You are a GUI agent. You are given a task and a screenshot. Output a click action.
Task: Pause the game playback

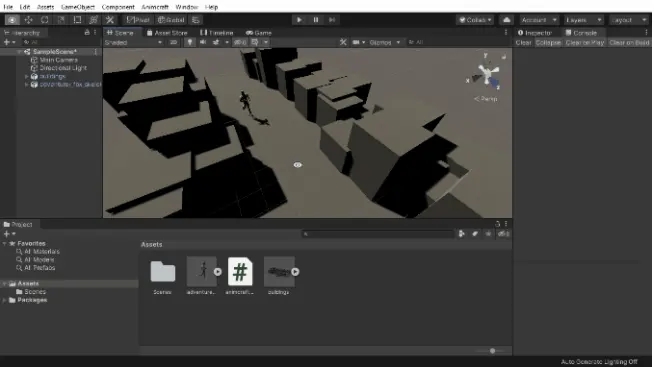point(316,20)
